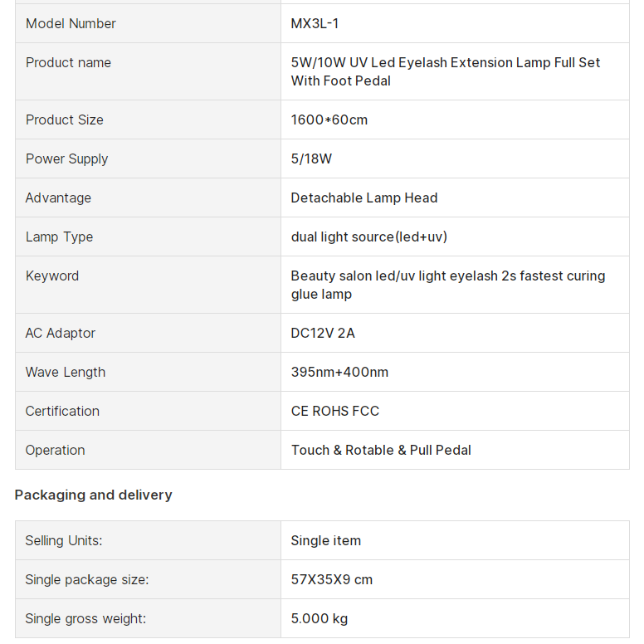Click the dual light source(led+uv) value
Viewport: 644px width, 644px height.
pos(368,237)
